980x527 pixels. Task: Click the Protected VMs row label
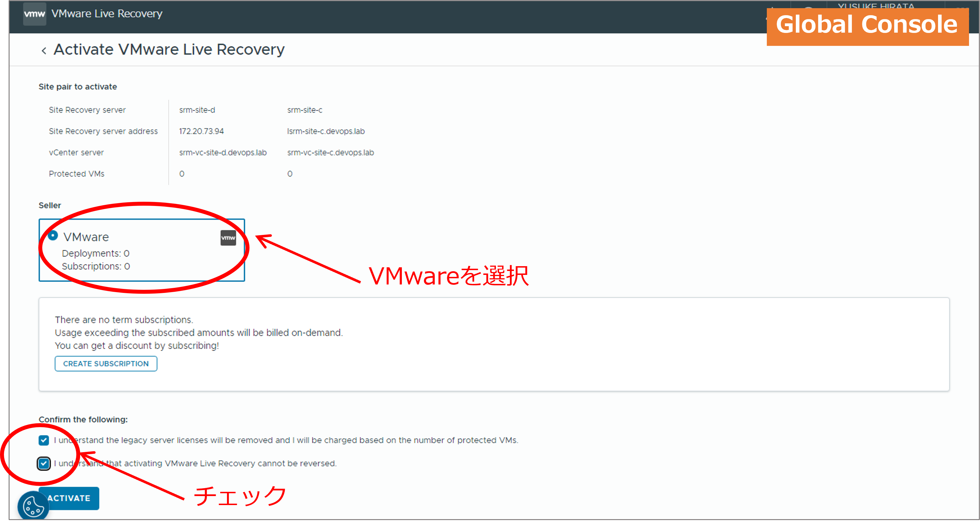click(x=77, y=174)
